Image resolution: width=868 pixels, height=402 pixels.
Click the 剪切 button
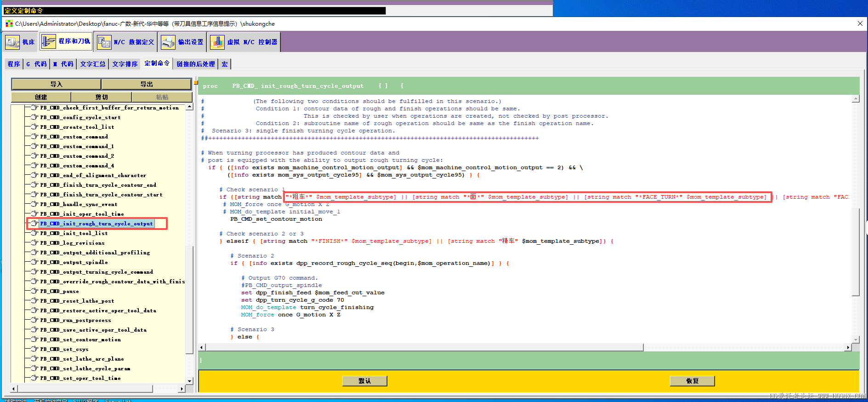pos(102,97)
